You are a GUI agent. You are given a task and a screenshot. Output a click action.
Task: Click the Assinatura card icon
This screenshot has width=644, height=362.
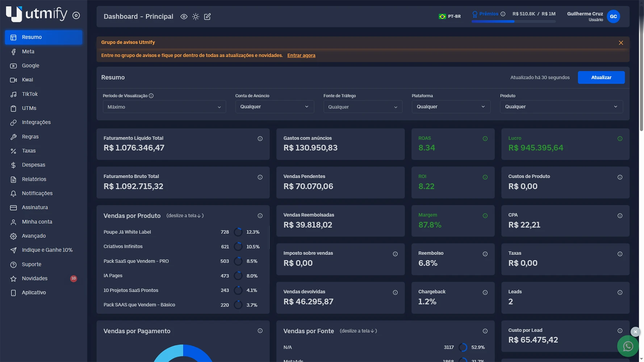[x=13, y=208]
